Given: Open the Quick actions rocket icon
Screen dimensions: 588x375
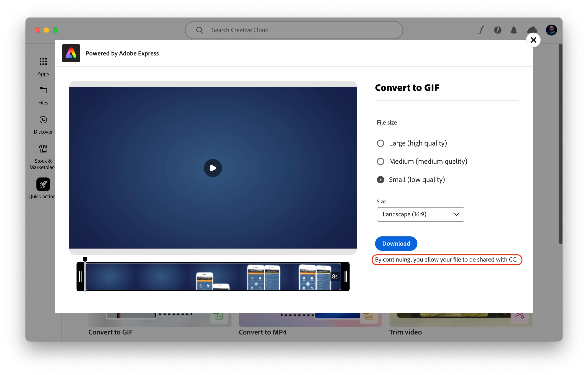Looking at the screenshot, I should point(43,184).
